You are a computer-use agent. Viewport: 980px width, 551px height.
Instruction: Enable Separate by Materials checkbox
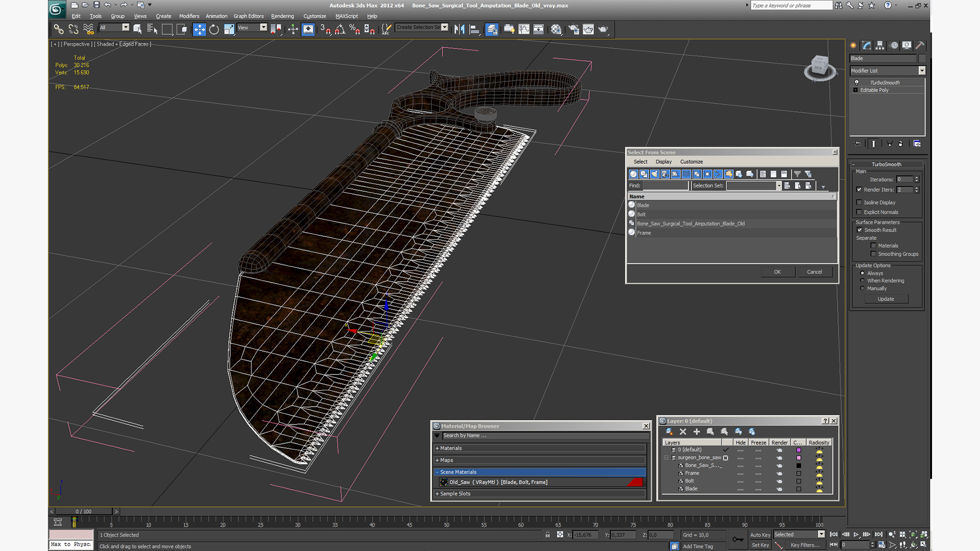873,246
